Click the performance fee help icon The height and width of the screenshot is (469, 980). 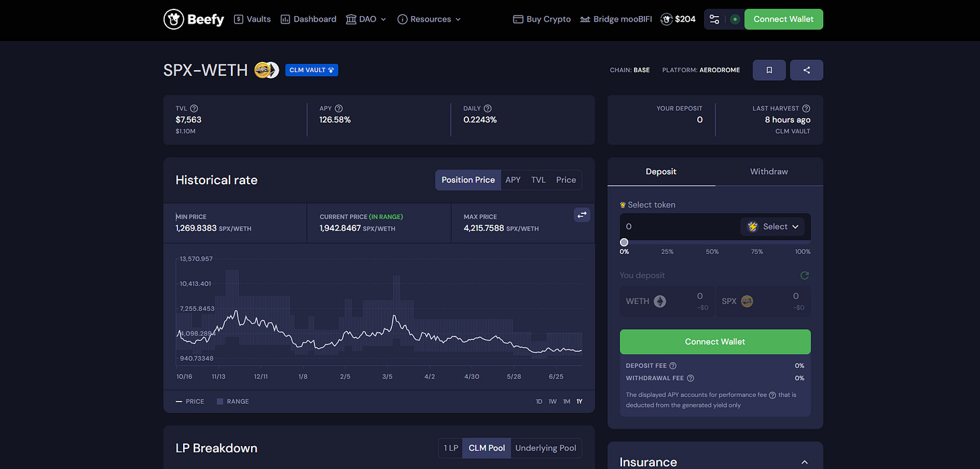772,395
